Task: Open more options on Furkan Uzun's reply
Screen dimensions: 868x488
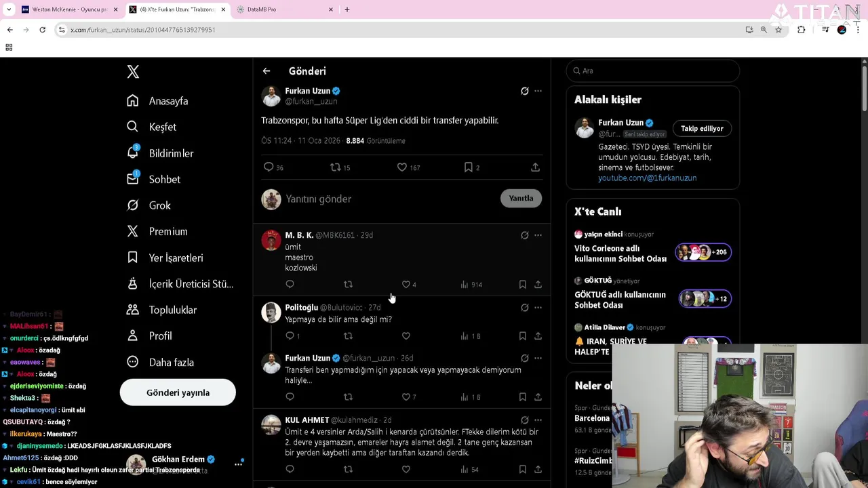Action: pyautogui.click(x=538, y=358)
